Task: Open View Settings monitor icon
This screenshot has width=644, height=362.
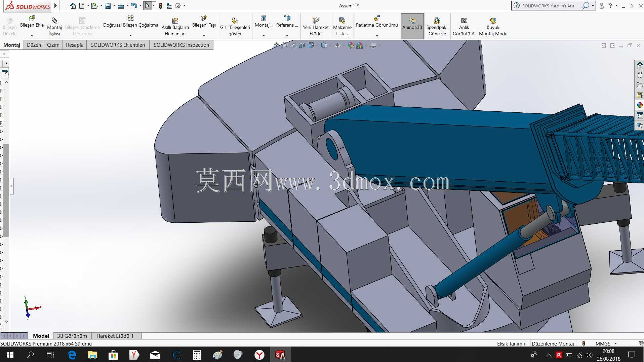Action: 373,45
